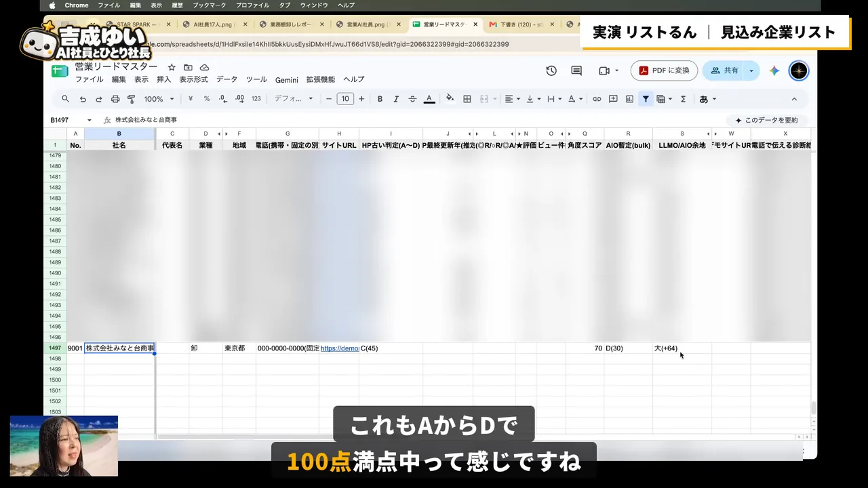Increase font size with the plus button
Screen dimensions: 868x488
pos(361,99)
